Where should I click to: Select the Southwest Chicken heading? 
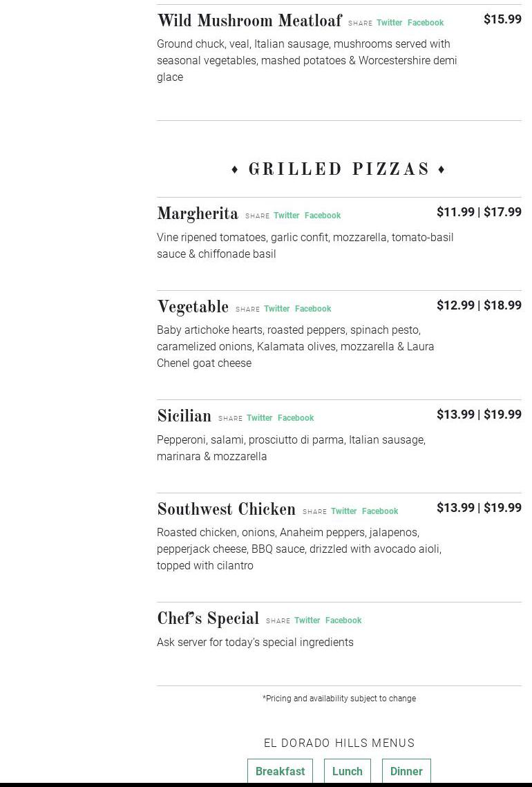pyautogui.click(x=226, y=510)
